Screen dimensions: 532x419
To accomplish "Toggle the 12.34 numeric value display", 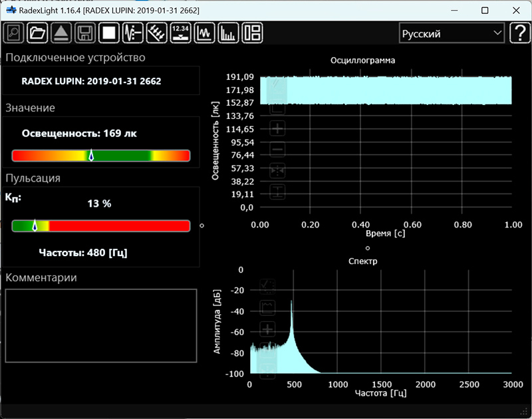I will [180, 33].
